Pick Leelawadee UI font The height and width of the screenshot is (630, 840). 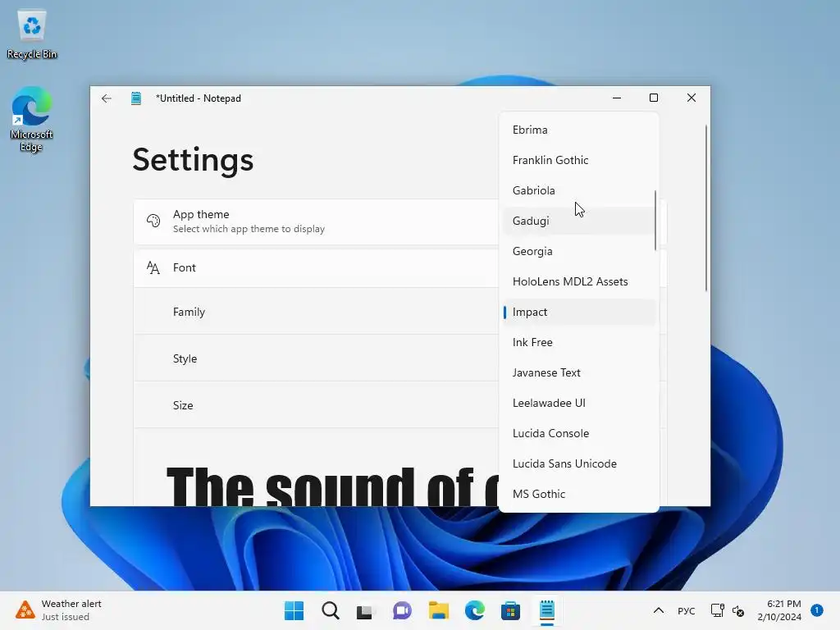(579, 403)
